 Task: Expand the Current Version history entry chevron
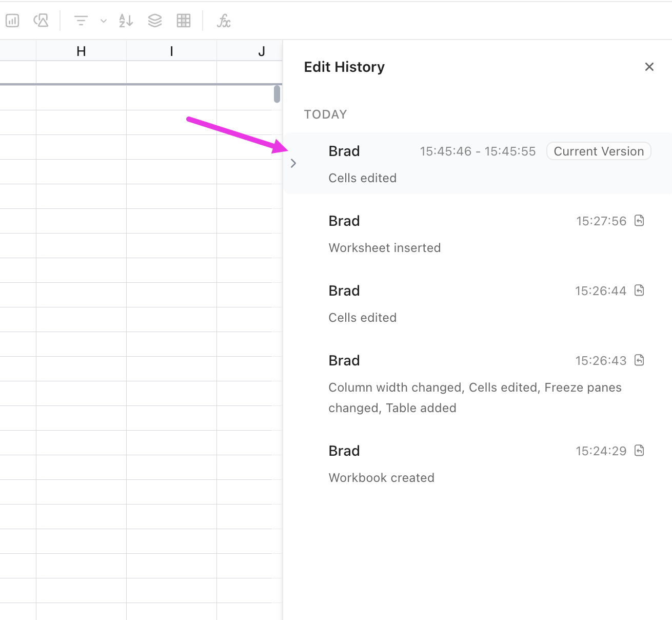point(293,163)
